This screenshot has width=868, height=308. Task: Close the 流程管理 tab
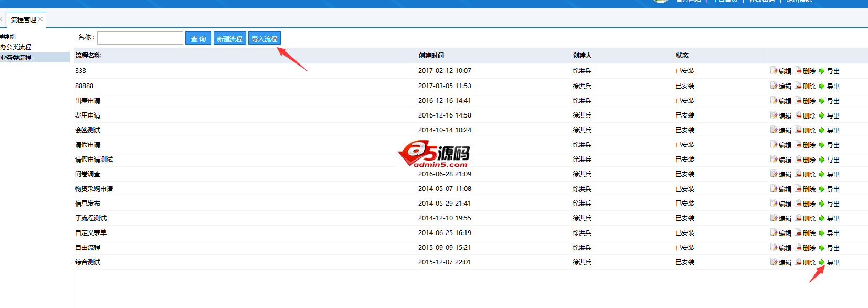(x=40, y=19)
